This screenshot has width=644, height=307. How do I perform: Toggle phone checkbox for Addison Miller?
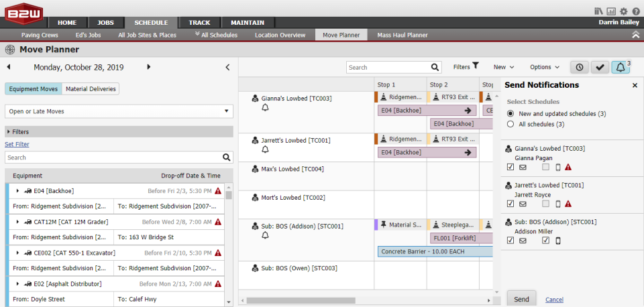(545, 241)
